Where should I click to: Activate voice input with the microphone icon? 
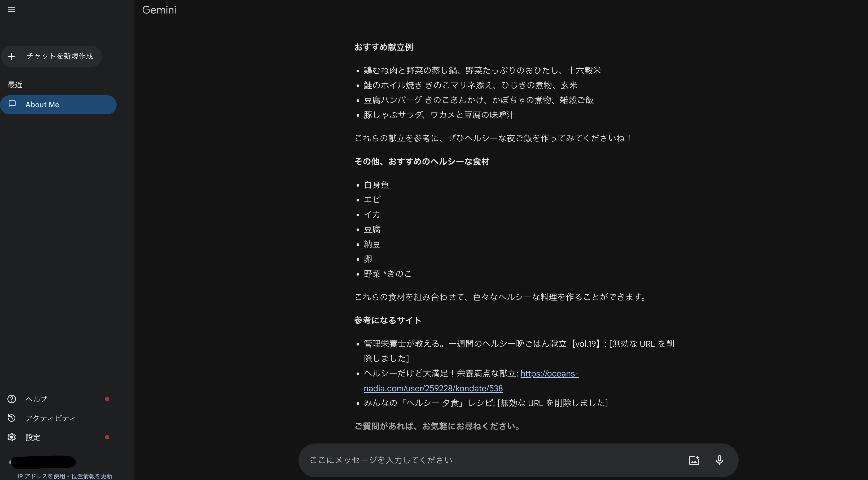[720, 460]
